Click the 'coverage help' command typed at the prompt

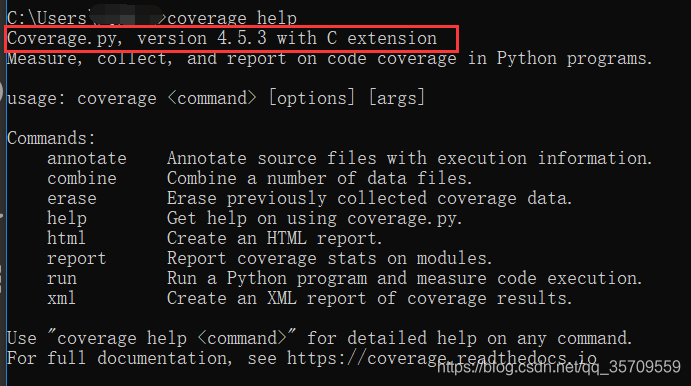click(232, 19)
